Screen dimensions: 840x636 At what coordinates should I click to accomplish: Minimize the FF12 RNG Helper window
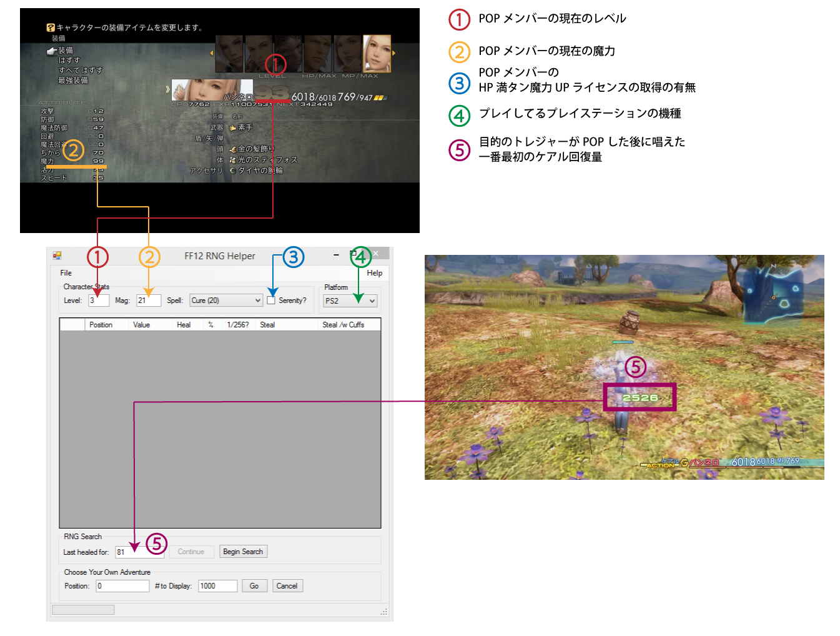tap(336, 255)
